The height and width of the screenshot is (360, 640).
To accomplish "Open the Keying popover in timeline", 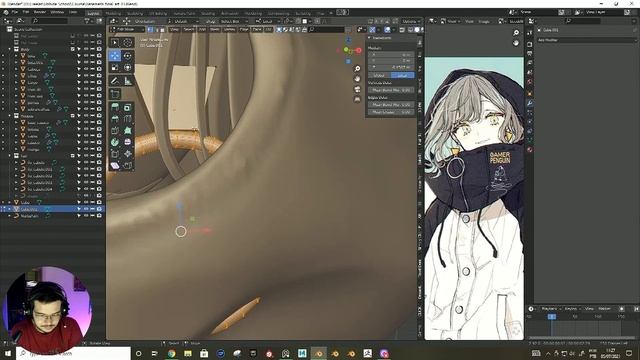I will coord(572,309).
